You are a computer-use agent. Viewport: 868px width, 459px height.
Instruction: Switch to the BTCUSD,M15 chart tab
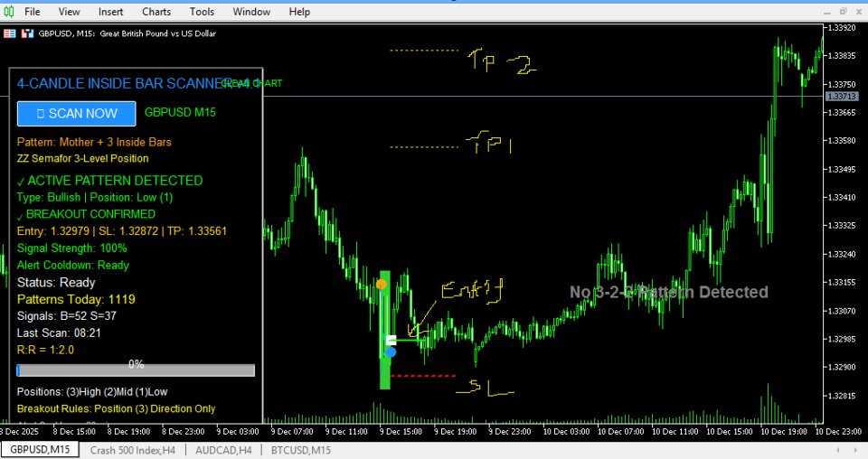pyautogui.click(x=300, y=450)
